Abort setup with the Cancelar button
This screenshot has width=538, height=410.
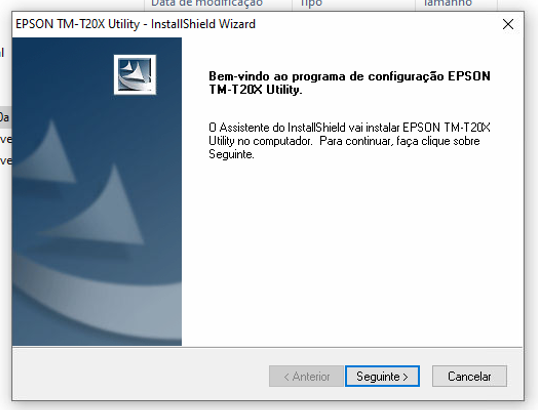coord(469,376)
